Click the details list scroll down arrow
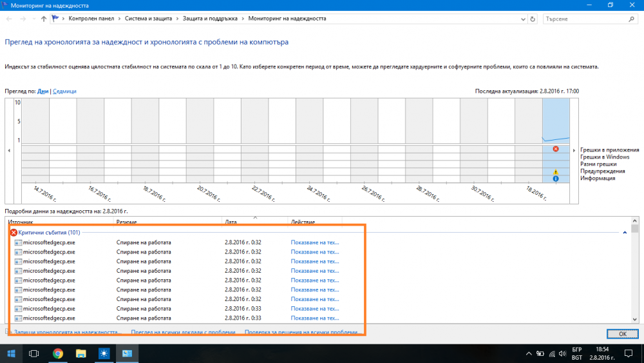Image resolution: width=644 pixels, height=363 pixels. (x=635, y=319)
